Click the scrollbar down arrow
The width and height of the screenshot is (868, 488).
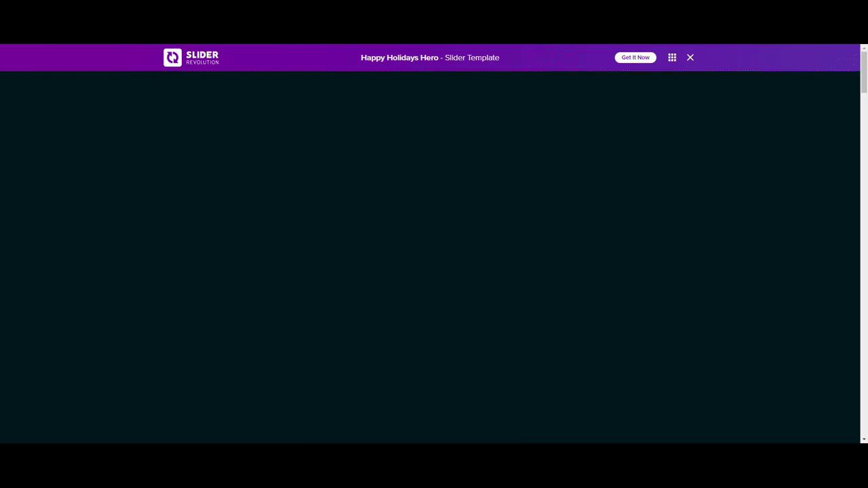(864, 440)
